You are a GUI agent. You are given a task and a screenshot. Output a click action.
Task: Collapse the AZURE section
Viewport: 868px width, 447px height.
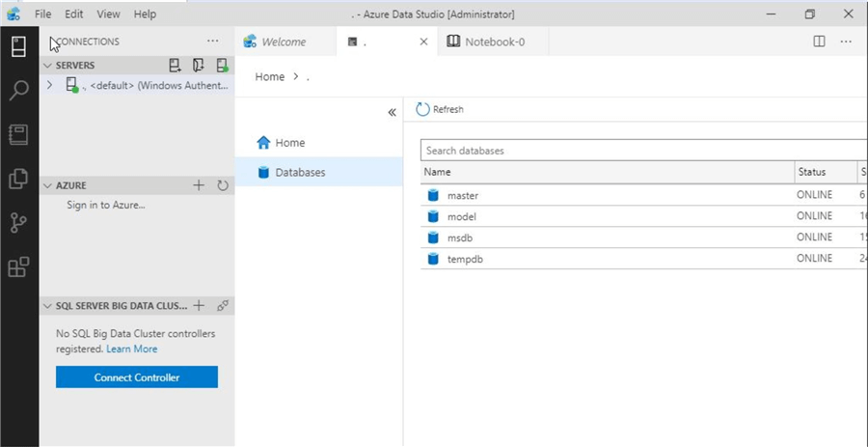47,185
